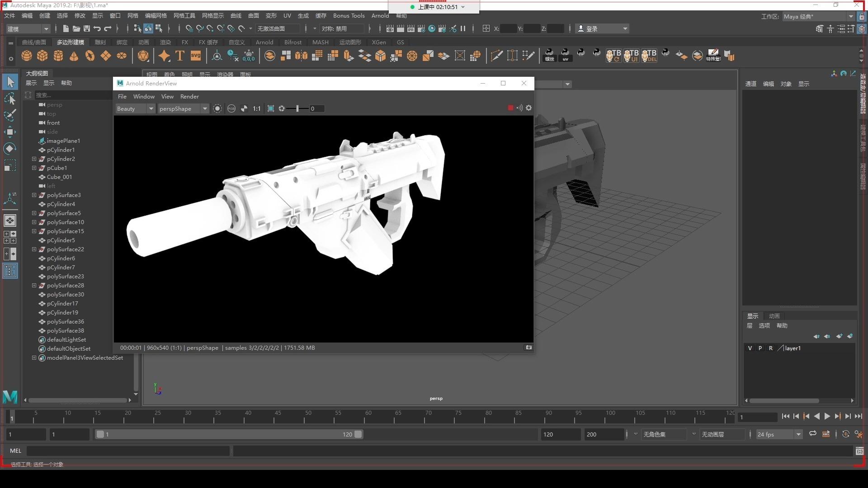Drag the render quality samples slider
The height and width of the screenshot is (488, 868).
tap(297, 108)
